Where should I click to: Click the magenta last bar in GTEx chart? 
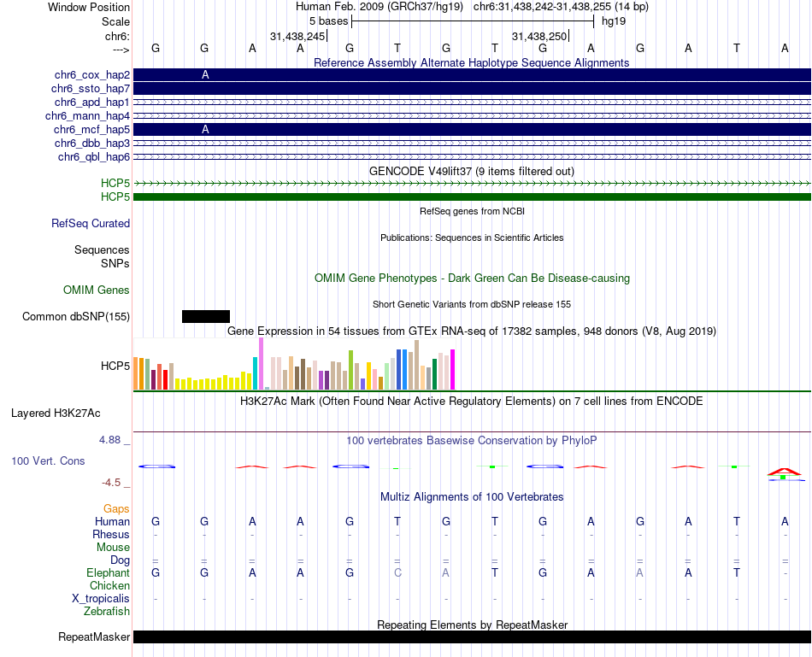[x=453, y=370]
